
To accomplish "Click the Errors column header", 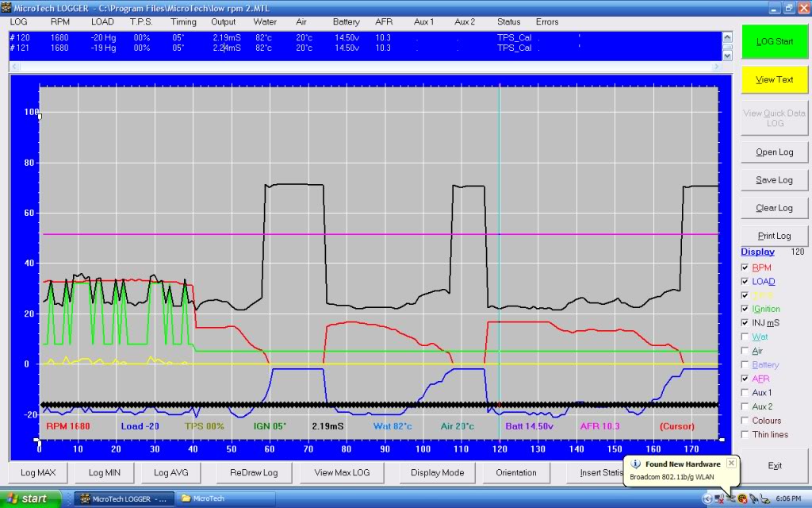I will 547,21.
